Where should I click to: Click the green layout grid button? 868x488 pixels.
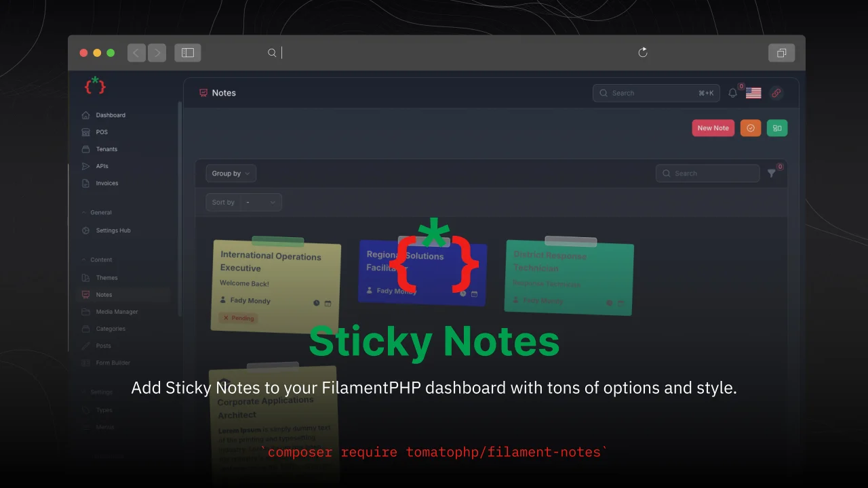tap(777, 128)
